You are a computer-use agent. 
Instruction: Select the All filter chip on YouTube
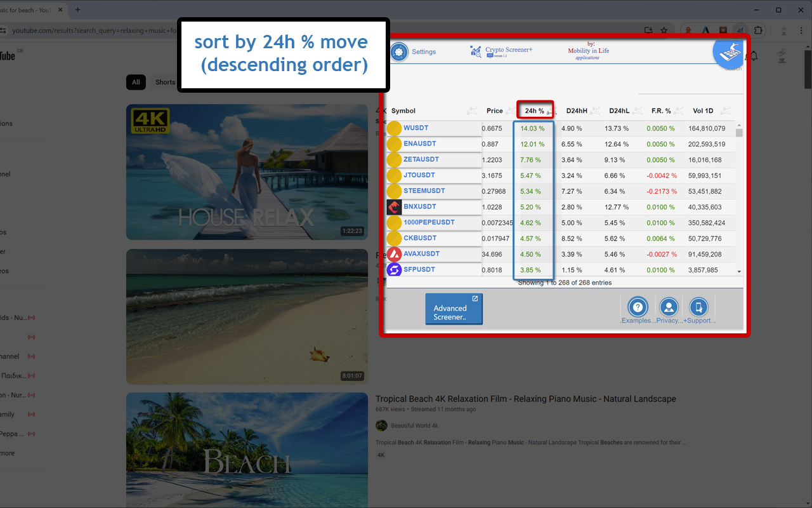(136, 82)
